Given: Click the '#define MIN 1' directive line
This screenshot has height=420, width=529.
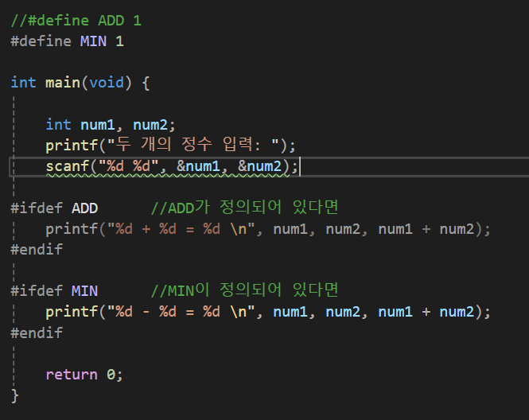Looking at the screenshot, I should 68,41.
